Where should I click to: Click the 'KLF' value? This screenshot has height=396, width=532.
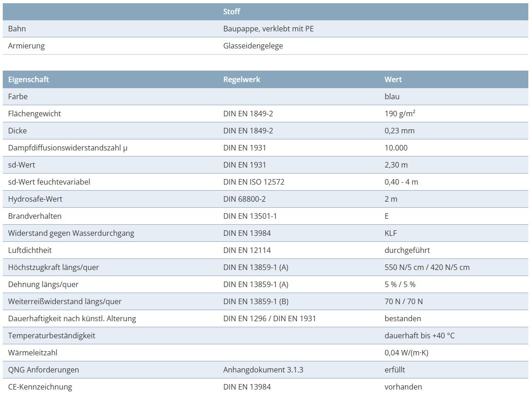coord(390,234)
